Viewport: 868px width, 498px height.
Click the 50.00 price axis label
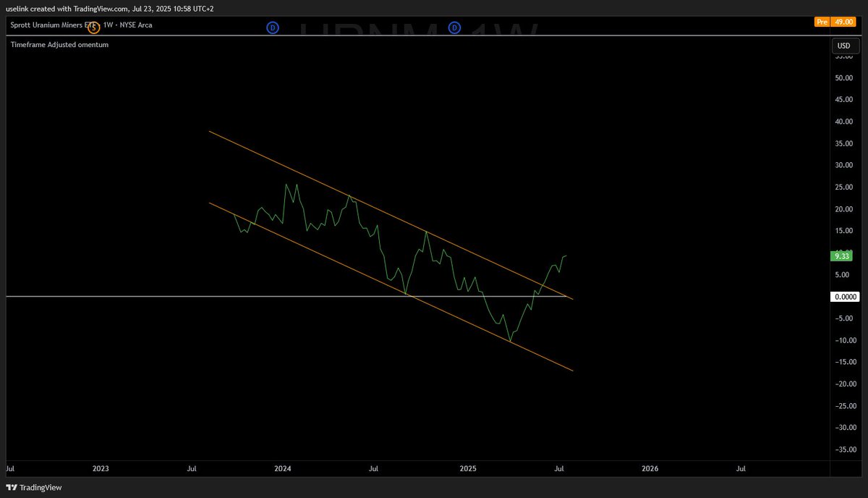844,78
